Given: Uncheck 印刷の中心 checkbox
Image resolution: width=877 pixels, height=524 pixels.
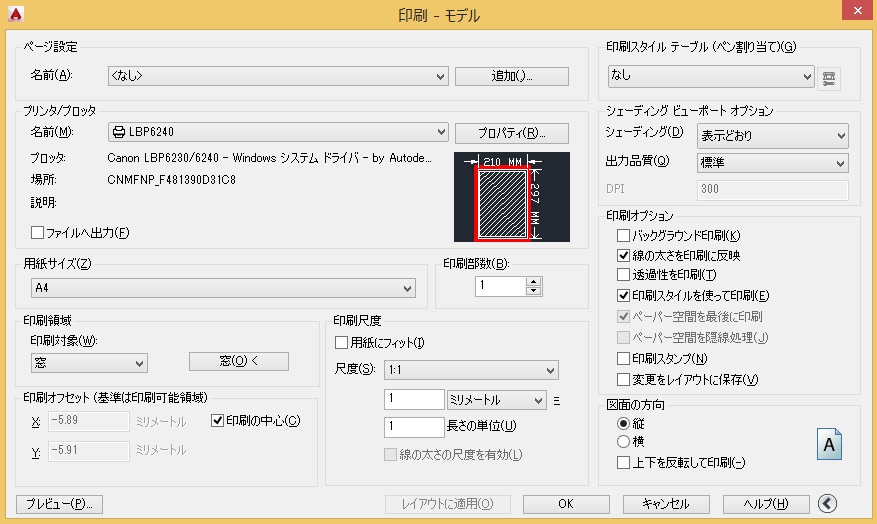Looking at the screenshot, I should [x=219, y=421].
